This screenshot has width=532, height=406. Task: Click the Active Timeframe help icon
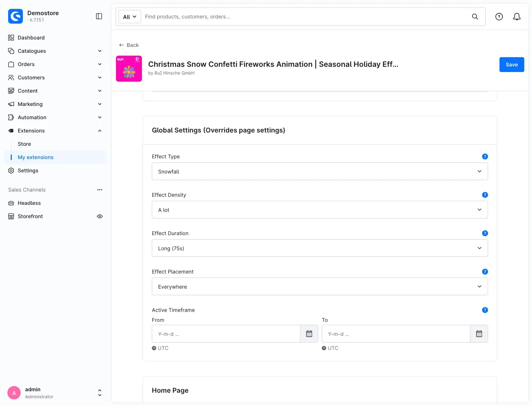click(485, 310)
